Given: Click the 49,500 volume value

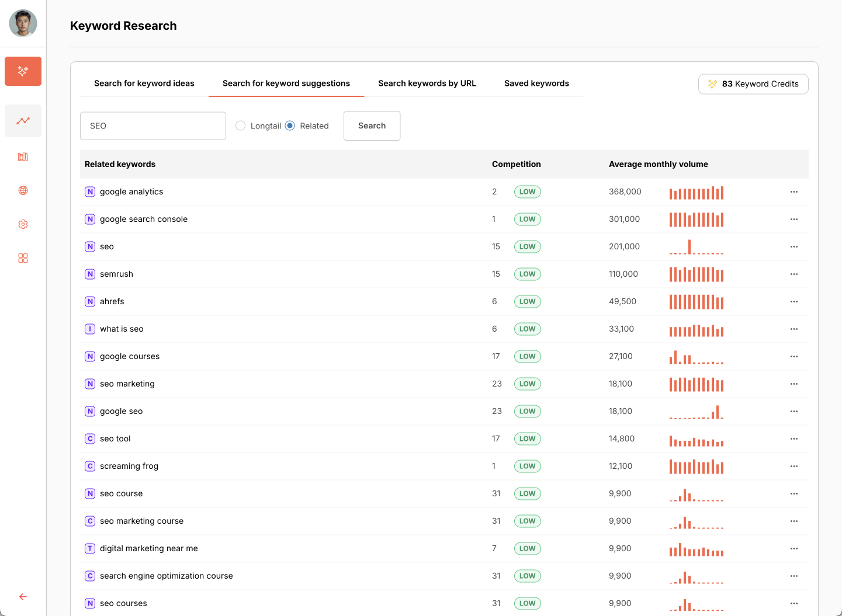Looking at the screenshot, I should (x=623, y=301).
